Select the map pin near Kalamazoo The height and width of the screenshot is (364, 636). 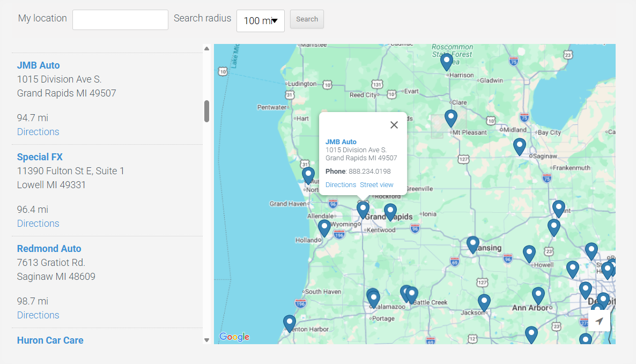(x=373, y=299)
